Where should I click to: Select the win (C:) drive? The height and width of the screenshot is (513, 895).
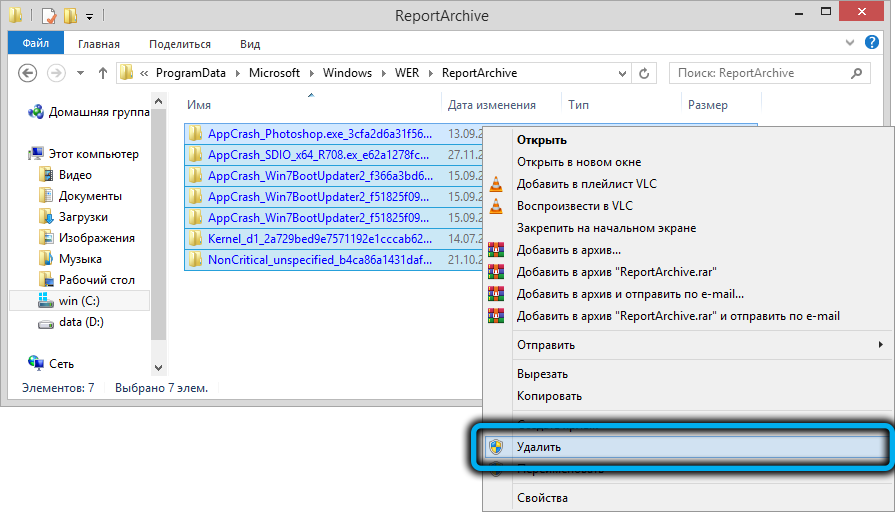[x=82, y=301]
